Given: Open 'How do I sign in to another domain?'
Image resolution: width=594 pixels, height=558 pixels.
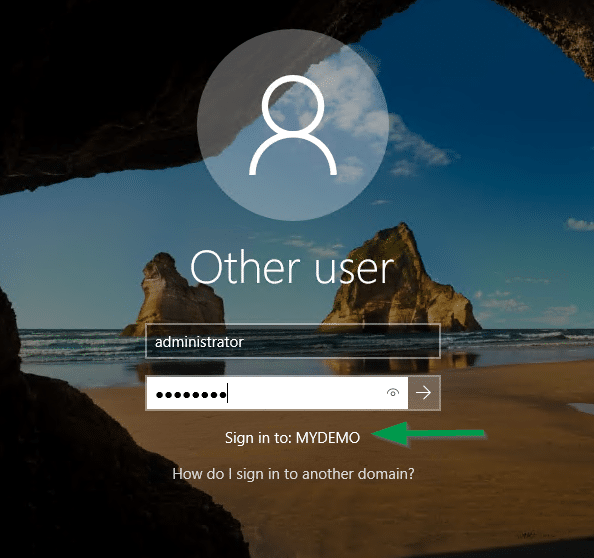Looking at the screenshot, I should pos(293,474).
